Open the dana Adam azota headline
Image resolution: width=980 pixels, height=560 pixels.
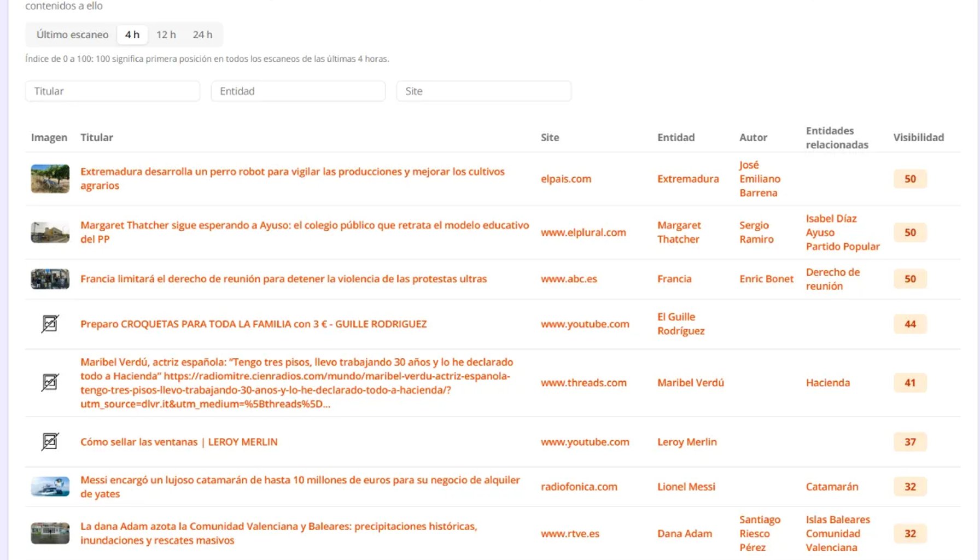279,533
